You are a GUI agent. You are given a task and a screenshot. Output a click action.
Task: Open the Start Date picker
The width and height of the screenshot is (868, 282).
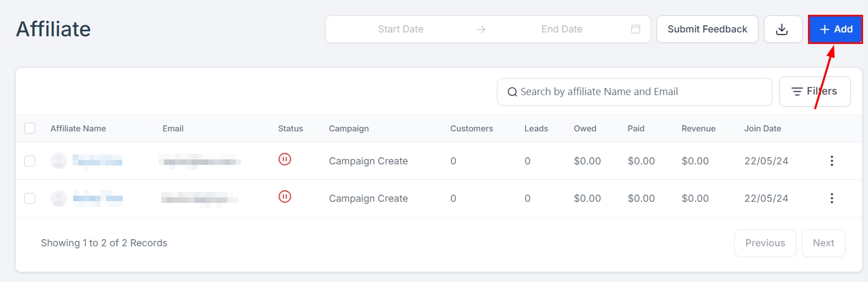(x=400, y=29)
